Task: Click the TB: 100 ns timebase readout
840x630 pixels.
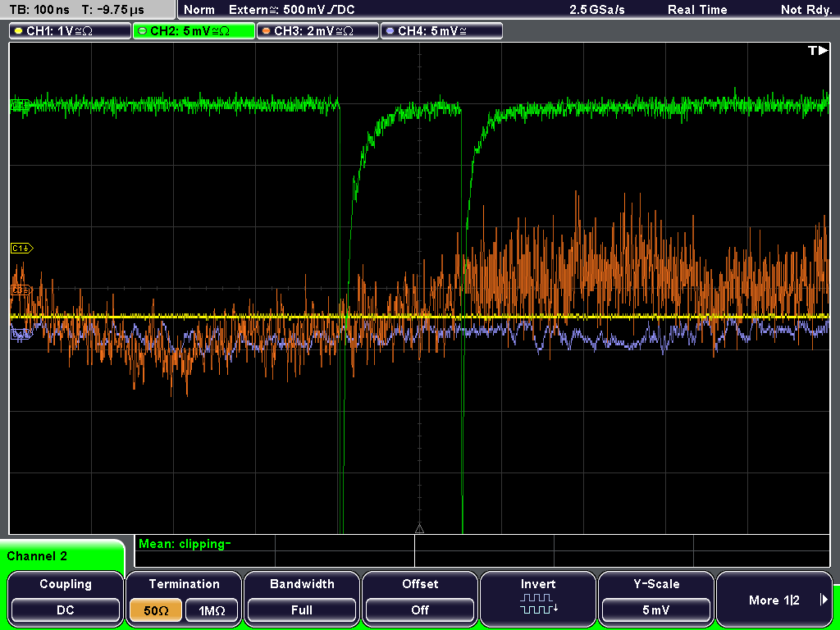Action: coord(39,10)
